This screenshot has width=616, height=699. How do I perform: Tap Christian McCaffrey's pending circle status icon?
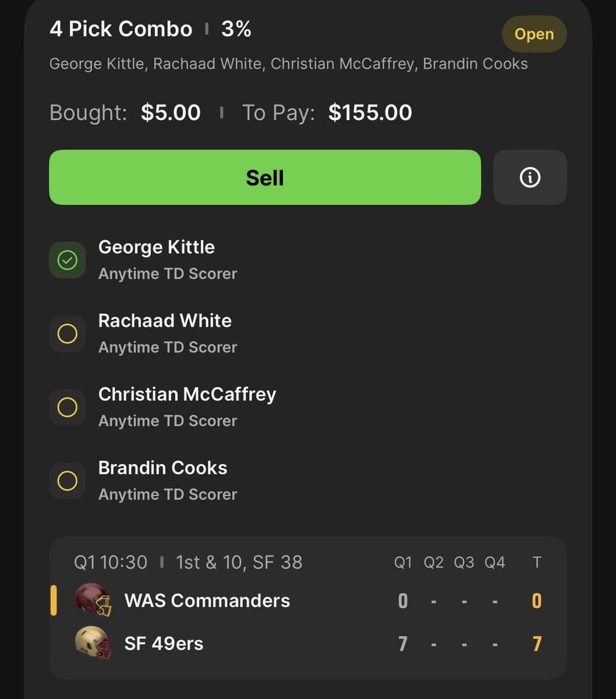click(x=68, y=407)
